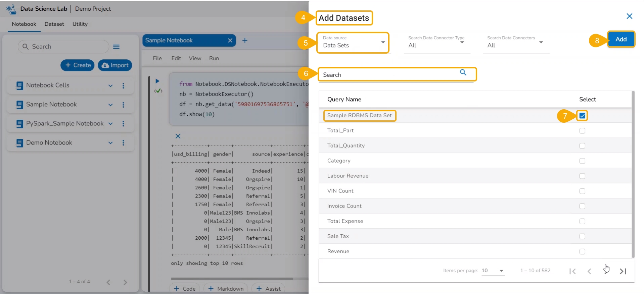644x294 pixels.
Task: Tick the Labour Revenue checkbox
Action: (582, 176)
